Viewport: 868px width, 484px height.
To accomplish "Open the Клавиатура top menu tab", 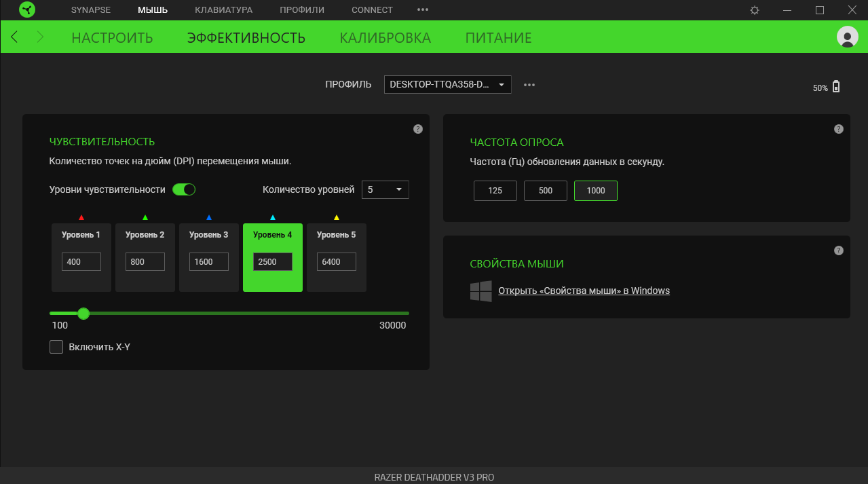I will (223, 10).
